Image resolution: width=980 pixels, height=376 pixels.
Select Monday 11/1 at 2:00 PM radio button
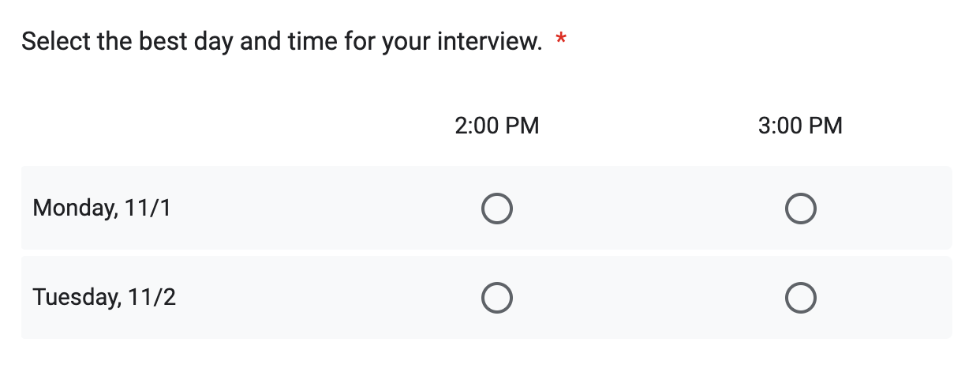point(497,209)
